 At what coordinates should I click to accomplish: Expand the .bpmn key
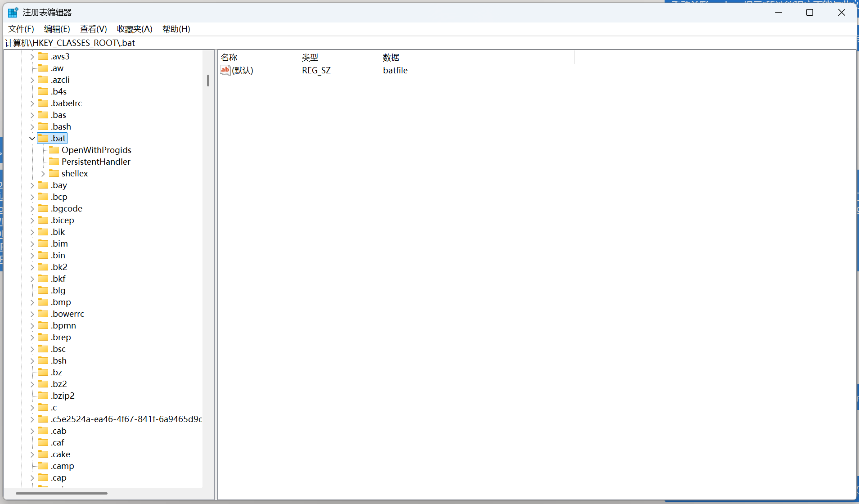pyautogui.click(x=32, y=325)
